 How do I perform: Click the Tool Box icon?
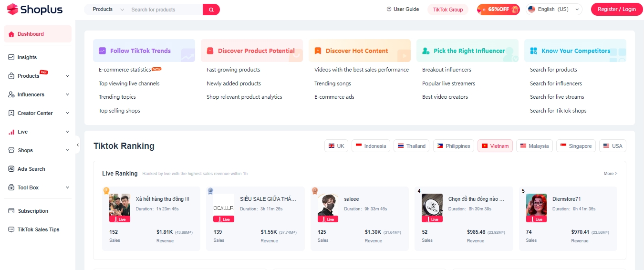point(11,187)
